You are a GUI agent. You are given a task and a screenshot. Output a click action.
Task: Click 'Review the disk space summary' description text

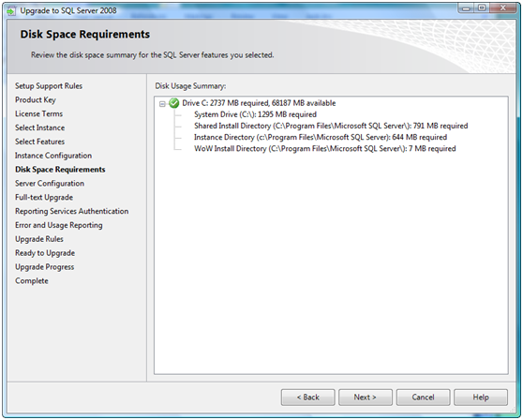point(153,55)
